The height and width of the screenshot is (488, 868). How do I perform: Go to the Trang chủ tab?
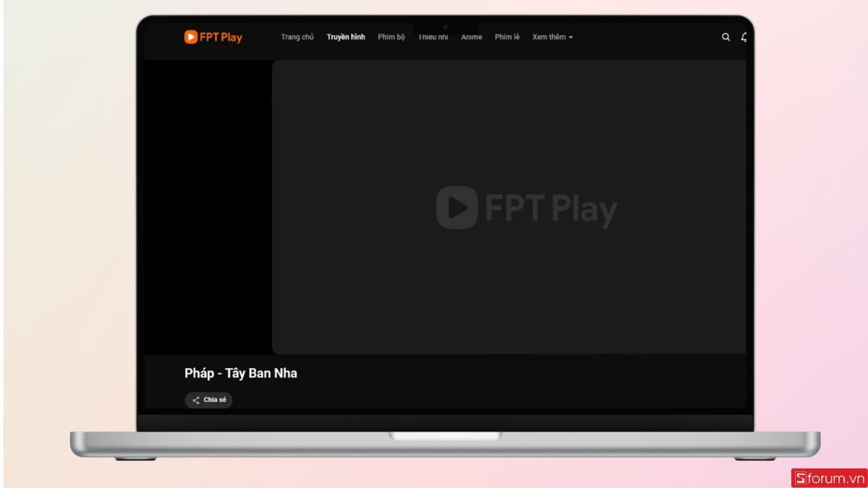297,37
